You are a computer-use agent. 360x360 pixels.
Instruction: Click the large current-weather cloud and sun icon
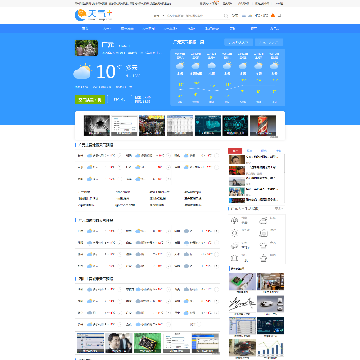pos(82,71)
